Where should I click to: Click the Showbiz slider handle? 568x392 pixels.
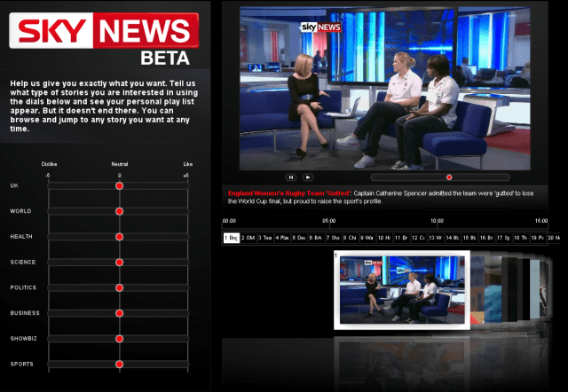click(x=119, y=339)
